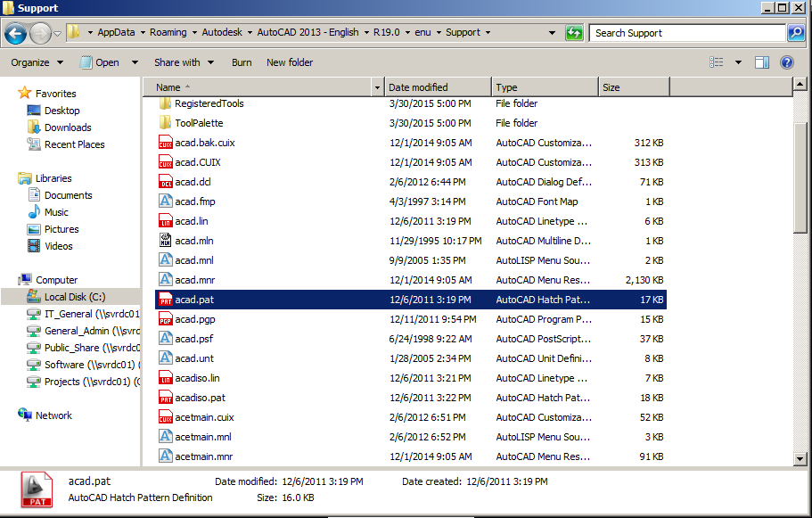
Task: Select the acad.bak.cuix file icon
Action: click(x=165, y=143)
